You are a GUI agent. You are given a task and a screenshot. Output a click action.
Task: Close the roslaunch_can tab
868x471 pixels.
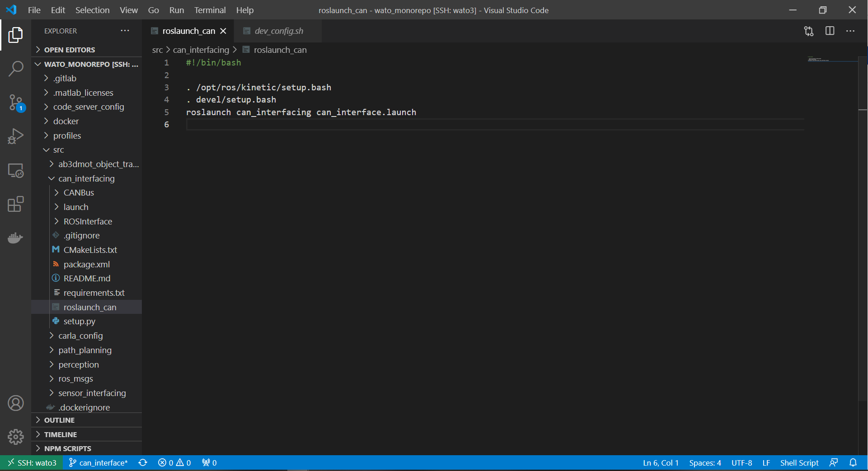tap(223, 31)
